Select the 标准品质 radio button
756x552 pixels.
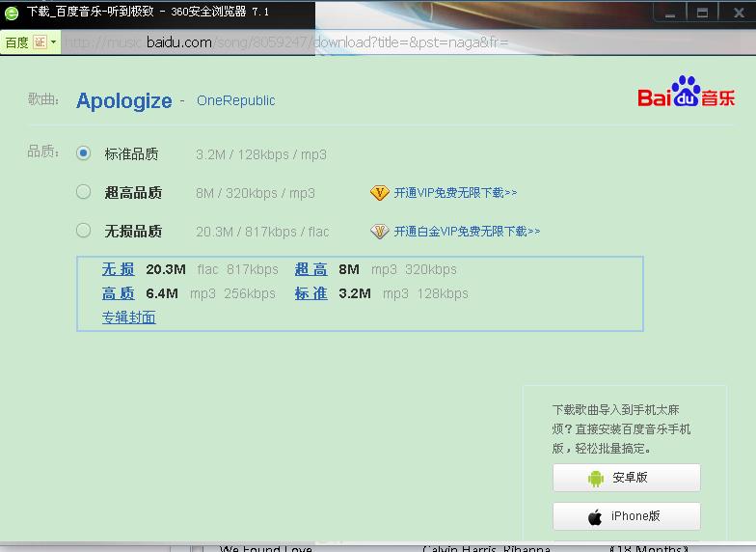(x=84, y=153)
